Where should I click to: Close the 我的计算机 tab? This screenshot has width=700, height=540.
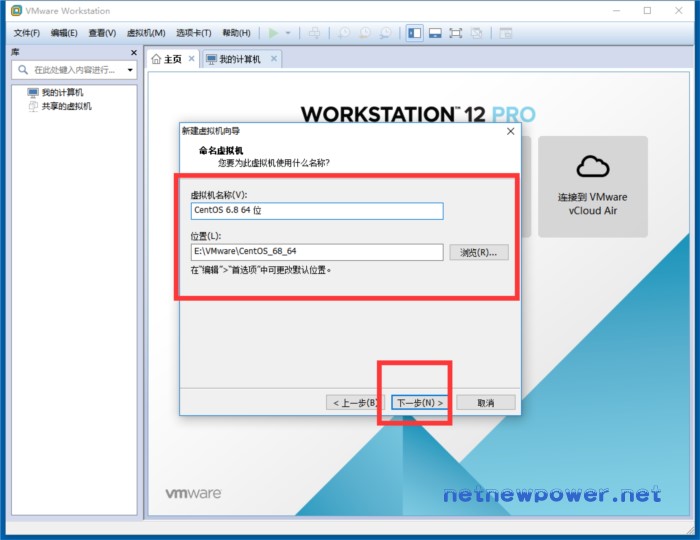coord(274,58)
